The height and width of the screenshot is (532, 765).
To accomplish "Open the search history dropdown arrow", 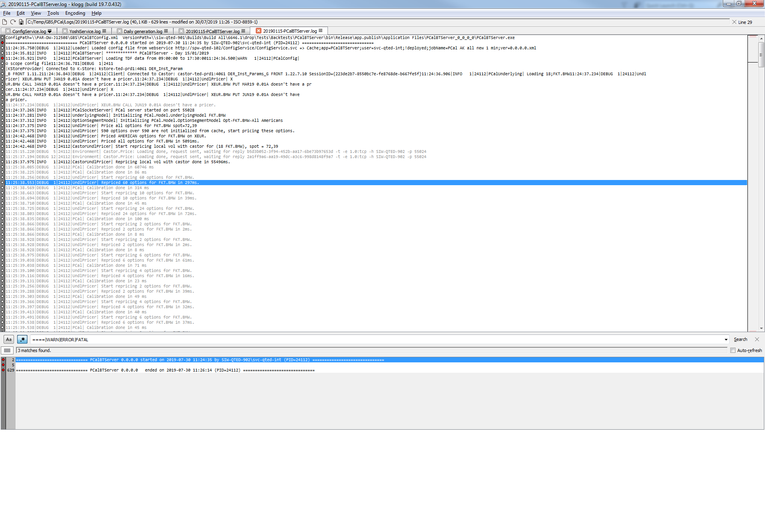I will point(726,340).
